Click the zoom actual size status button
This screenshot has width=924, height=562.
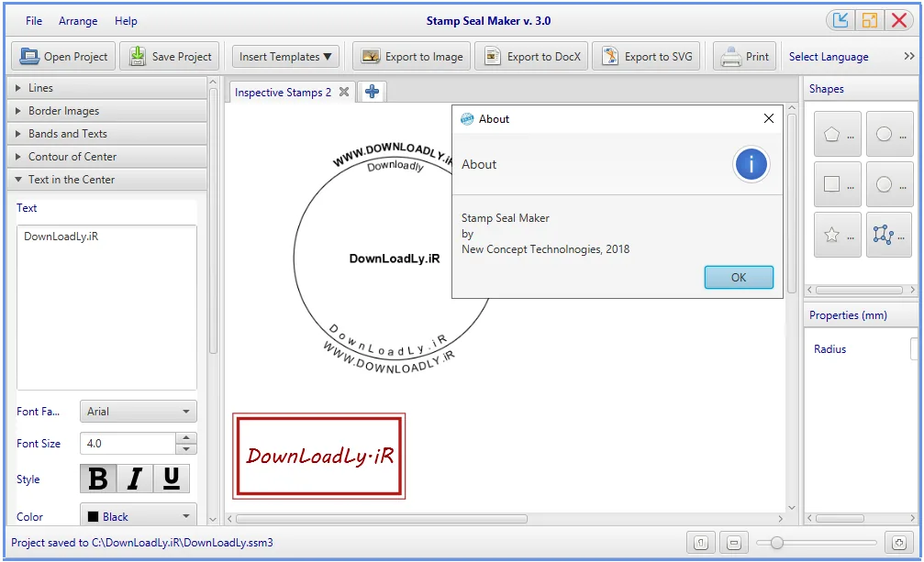(x=701, y=543)
